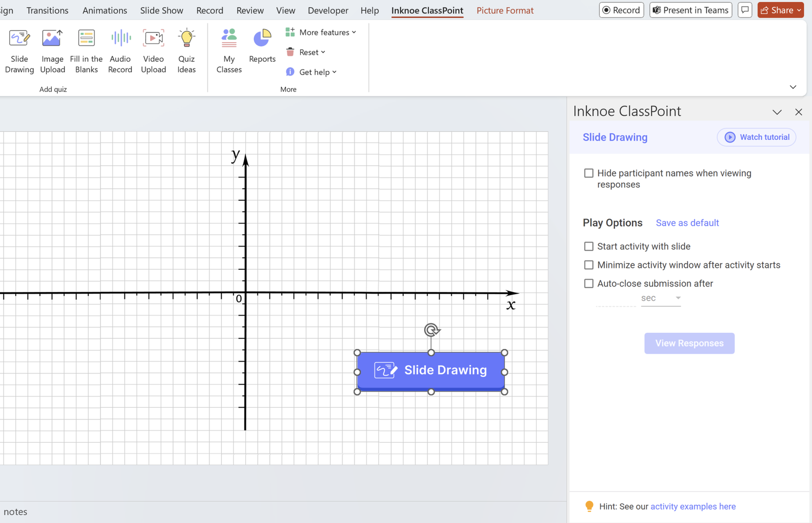Viewport: 812px width, 523px height.
Task: Open the Animations menu
Action: 105,10
